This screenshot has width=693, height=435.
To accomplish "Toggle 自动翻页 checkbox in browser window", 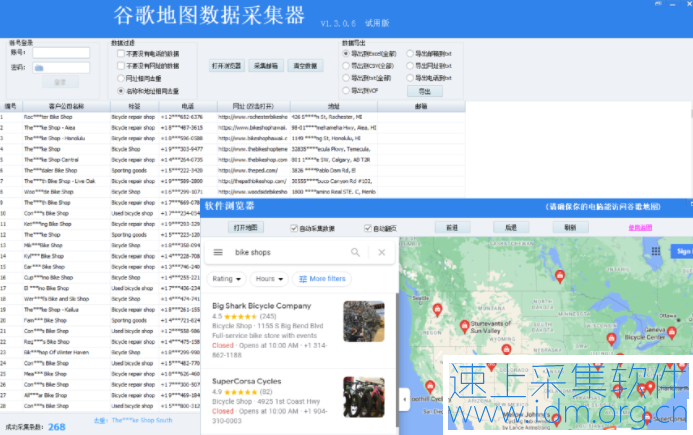I will [x=368, y=228].
